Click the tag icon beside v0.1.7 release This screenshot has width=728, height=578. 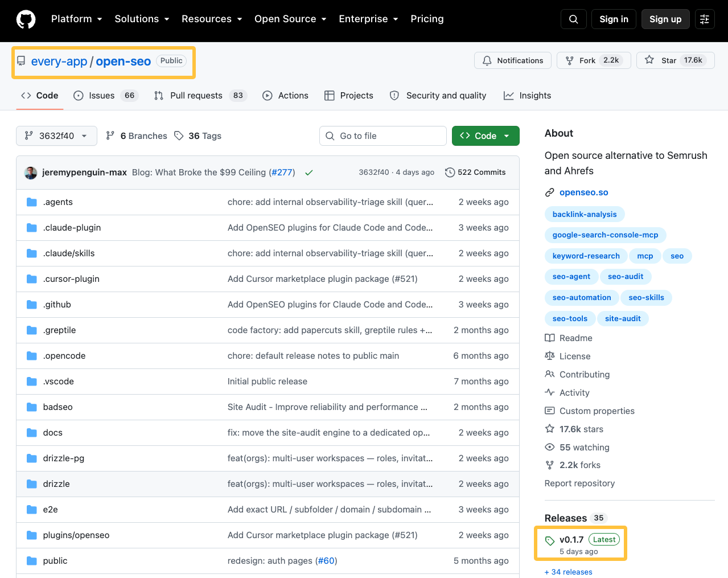[x=549, y=541]
